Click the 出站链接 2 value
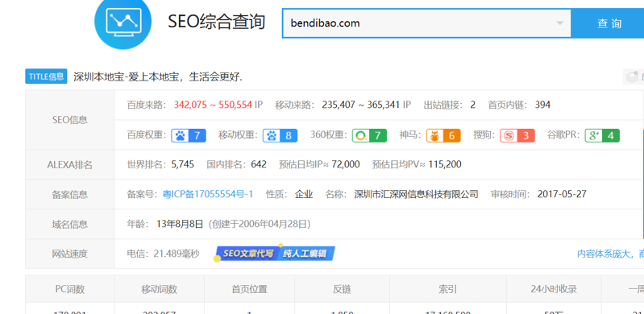 [473, 105]
